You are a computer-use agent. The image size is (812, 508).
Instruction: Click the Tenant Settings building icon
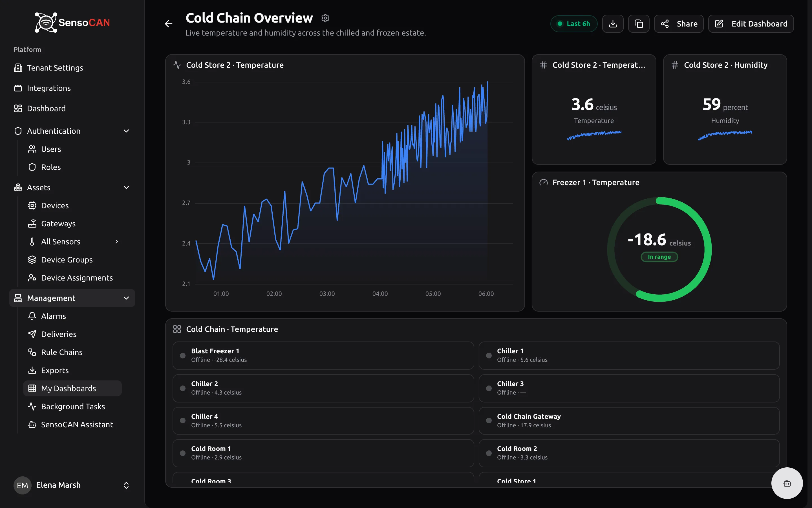[18, 68]
